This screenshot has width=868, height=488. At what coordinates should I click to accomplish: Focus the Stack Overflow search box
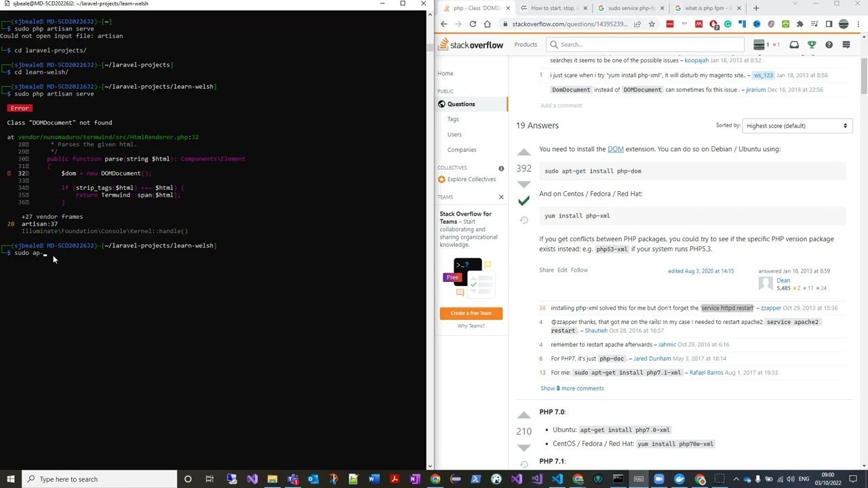pyautogui.click(x=646, y=45)
